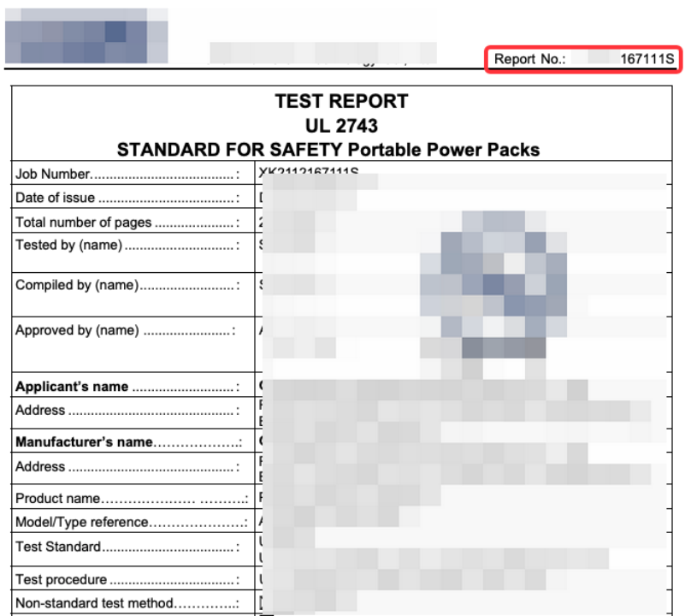Click the Model/Type reference label

(82, 522)
